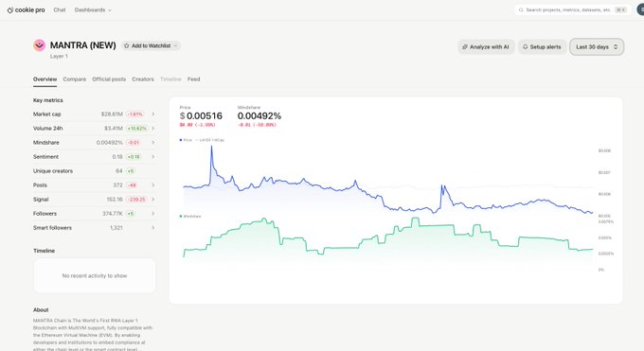Click the user avatar at top right
Screen dimensions: 644x351
641,9
